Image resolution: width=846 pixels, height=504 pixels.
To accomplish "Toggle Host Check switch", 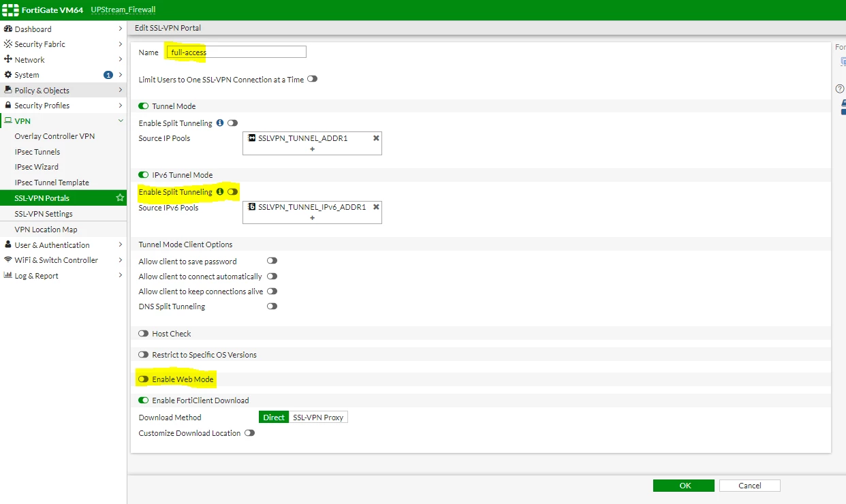I will pyautogui.click(x=144, y=334).
